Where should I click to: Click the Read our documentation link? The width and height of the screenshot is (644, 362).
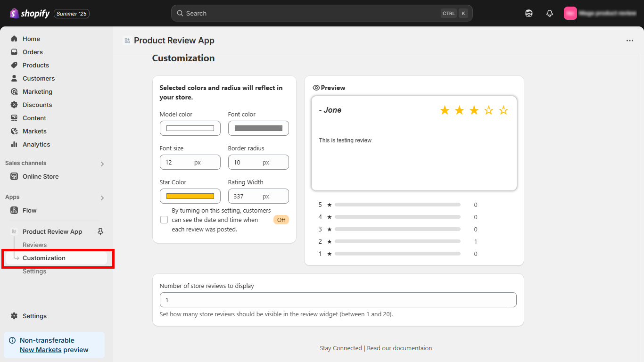coord(399,348)
